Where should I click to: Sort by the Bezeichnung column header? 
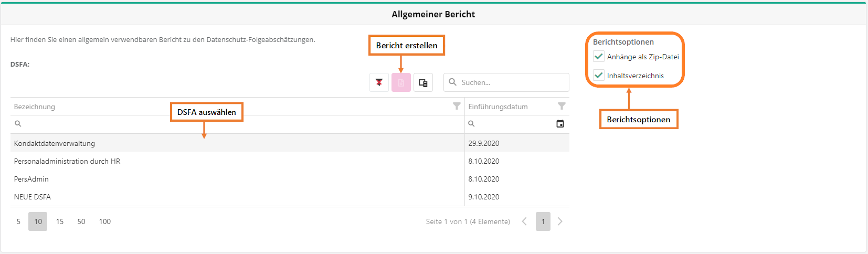(x=35, y=107)
